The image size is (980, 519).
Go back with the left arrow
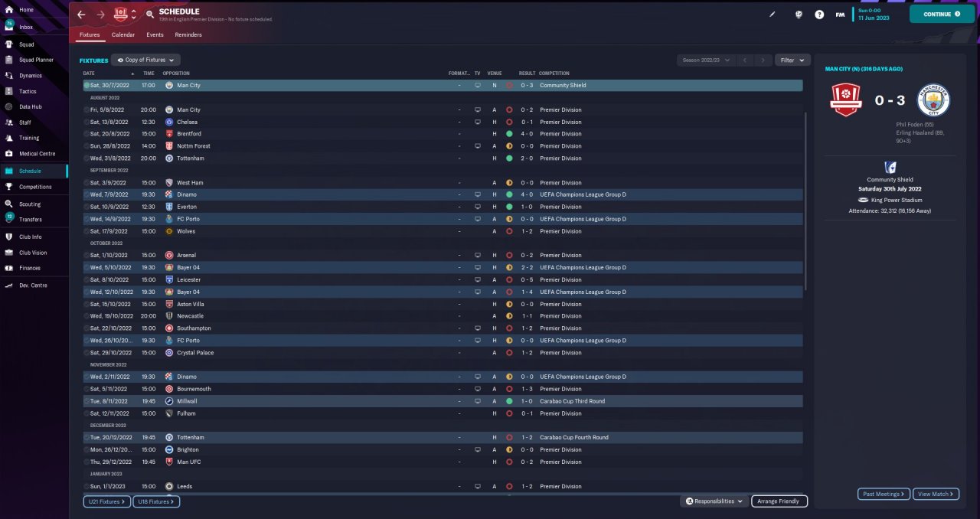[81, 15]
